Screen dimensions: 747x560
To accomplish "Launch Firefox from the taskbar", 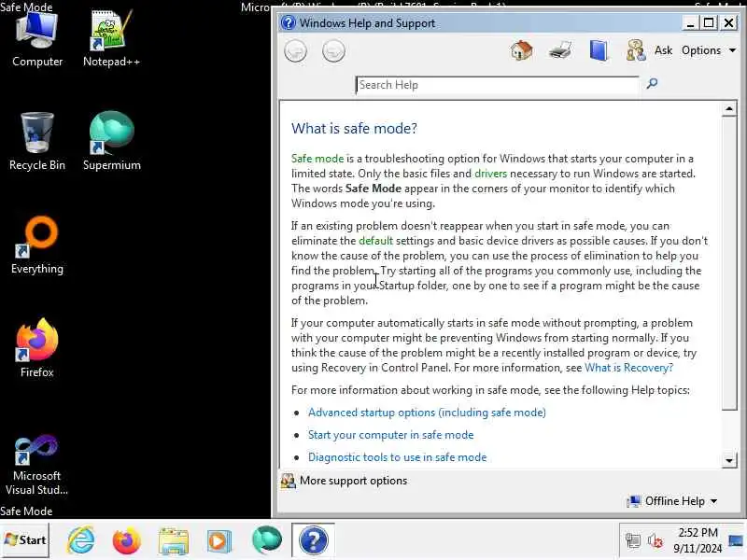I will click(x=127, y=540).
